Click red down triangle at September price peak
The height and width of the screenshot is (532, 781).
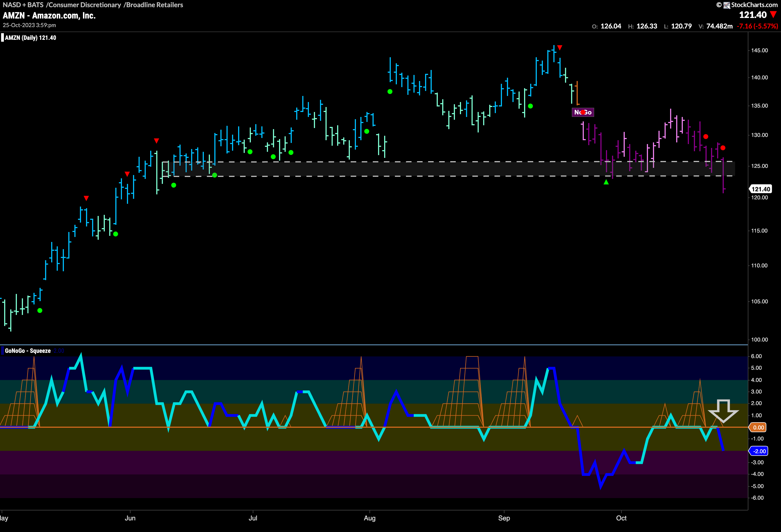click(x=559, y=47)
